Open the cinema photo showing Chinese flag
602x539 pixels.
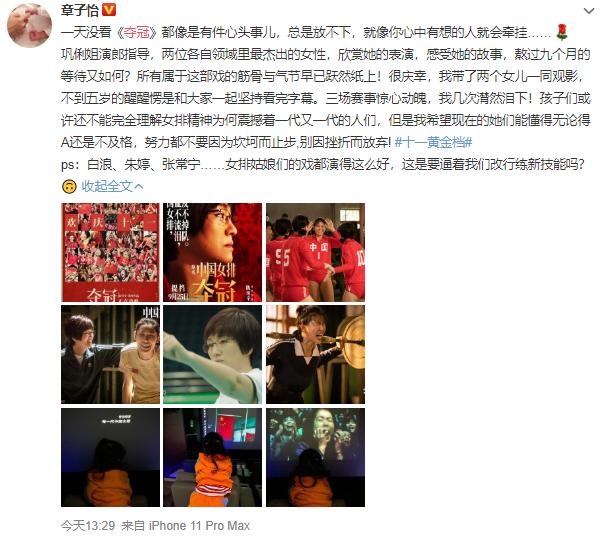click(x=212, y=457)
